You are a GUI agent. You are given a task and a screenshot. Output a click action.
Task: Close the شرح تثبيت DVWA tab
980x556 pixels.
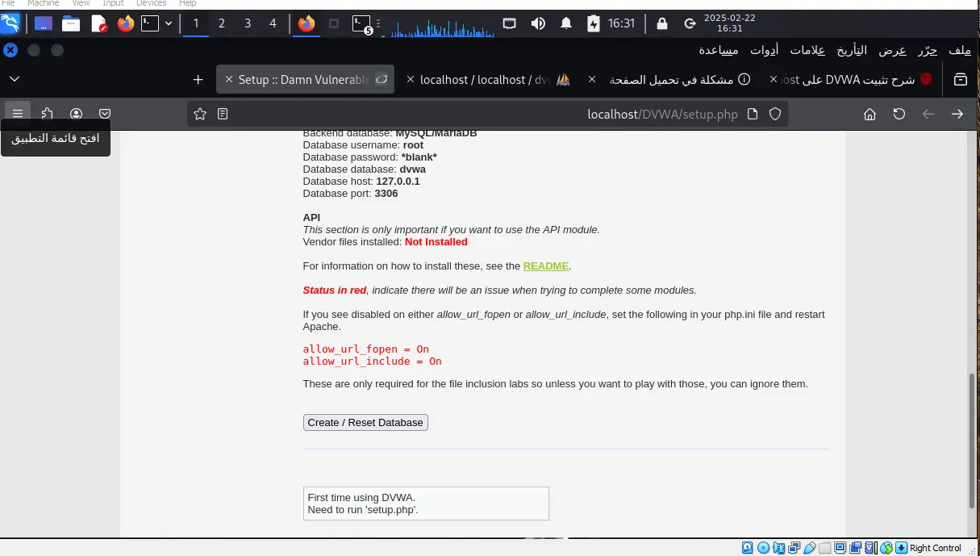point(774,79)
